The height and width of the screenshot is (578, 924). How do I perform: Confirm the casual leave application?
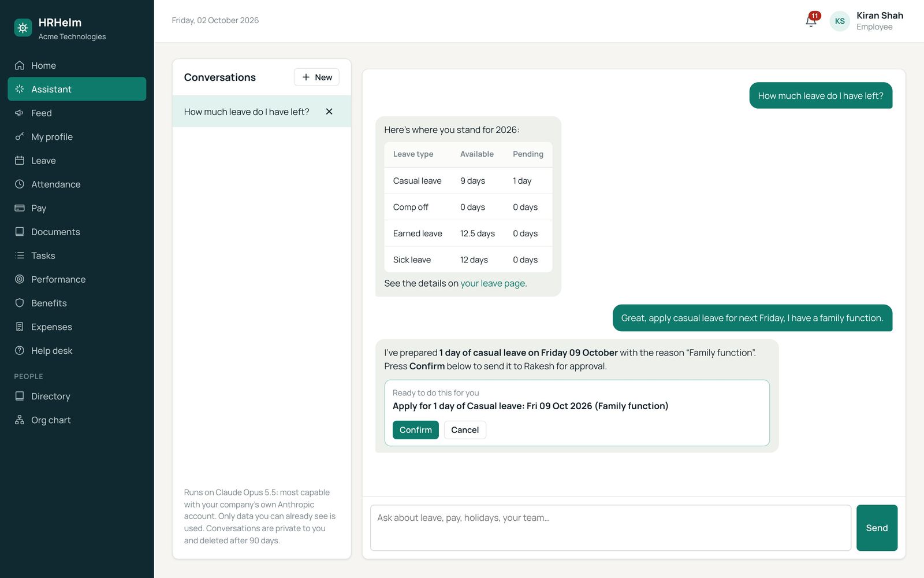(x=416, y=430)
